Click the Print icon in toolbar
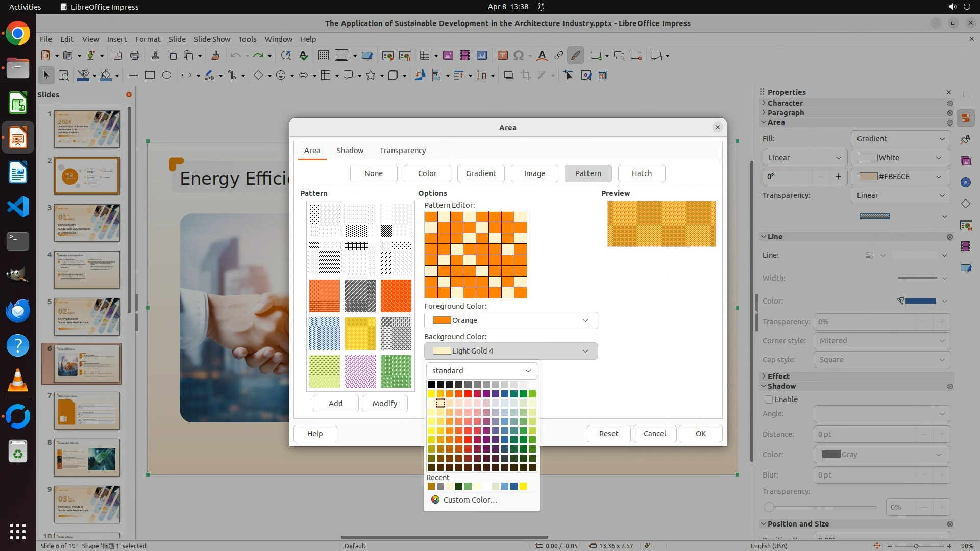This screenshot has height=551, width=980. 135,56
